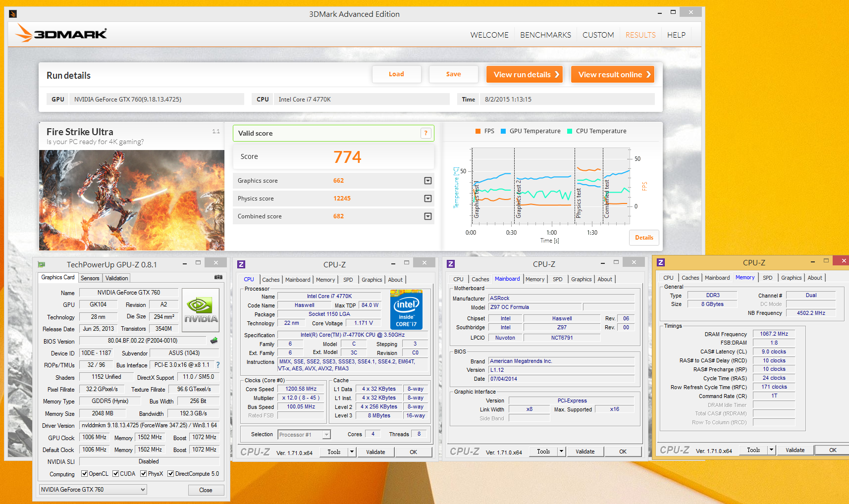This screenshot has height=504, width=849.
Task: Expand the Graphics score details
Action: tap(428, 181)
